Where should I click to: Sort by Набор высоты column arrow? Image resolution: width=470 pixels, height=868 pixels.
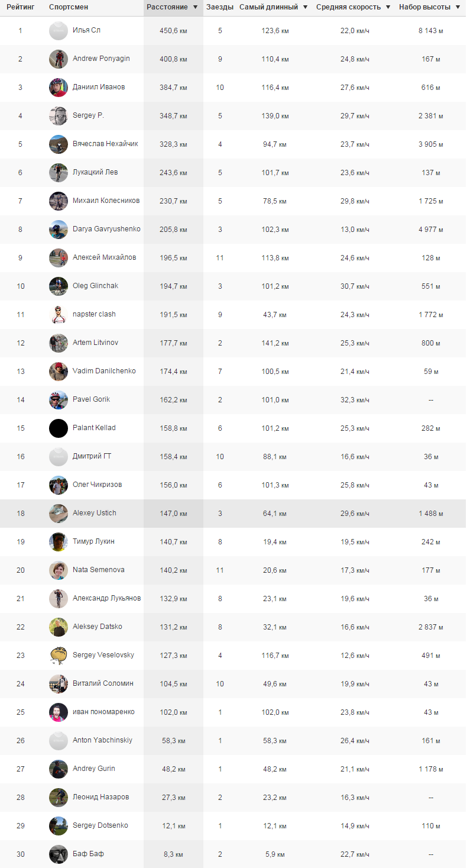click(x=458, y=8)
